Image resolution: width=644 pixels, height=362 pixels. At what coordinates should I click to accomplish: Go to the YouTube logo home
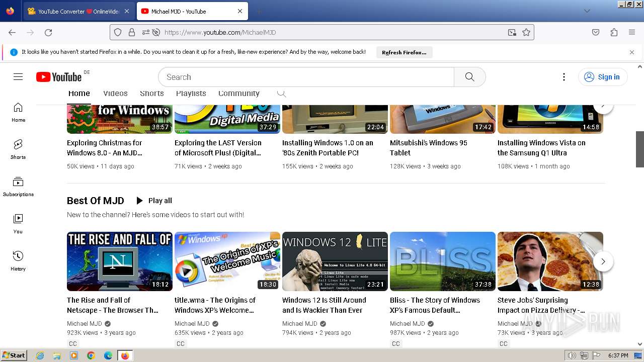(59, 77)
